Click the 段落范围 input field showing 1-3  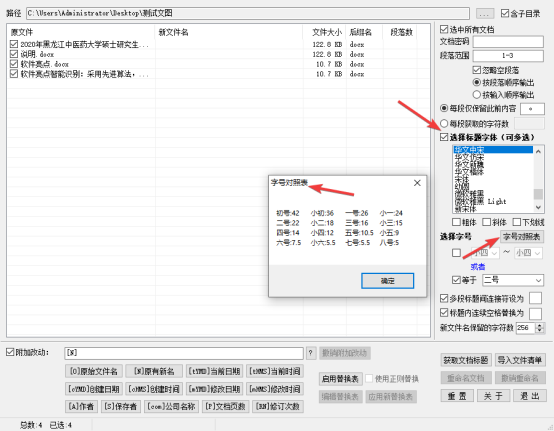[508, 56]
